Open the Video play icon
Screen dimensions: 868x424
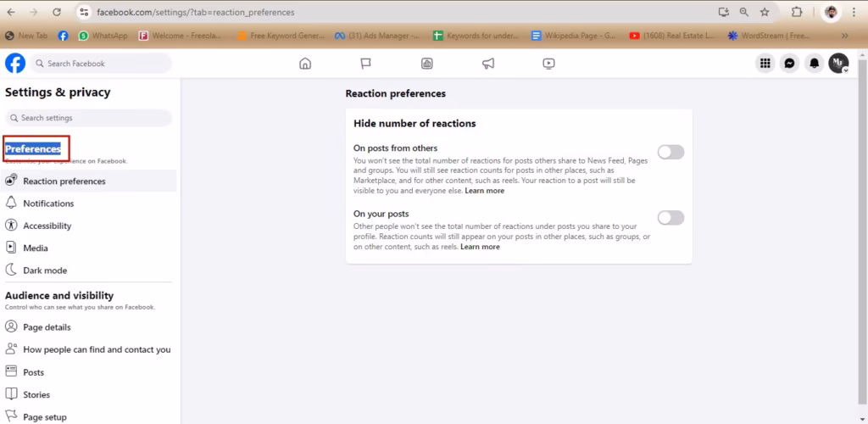tap(548, 64)
